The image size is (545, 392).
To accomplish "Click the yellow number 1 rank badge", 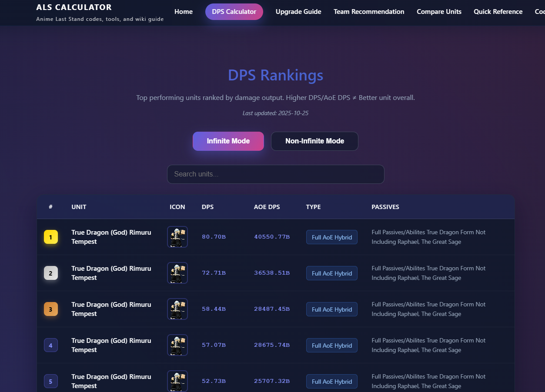I will click(x=51, y=237).
